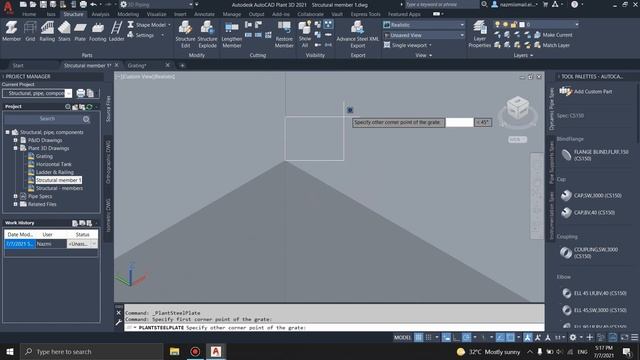
Task: Click the Plot printer icon in quick access toolbar
Action: click(83, 4)
